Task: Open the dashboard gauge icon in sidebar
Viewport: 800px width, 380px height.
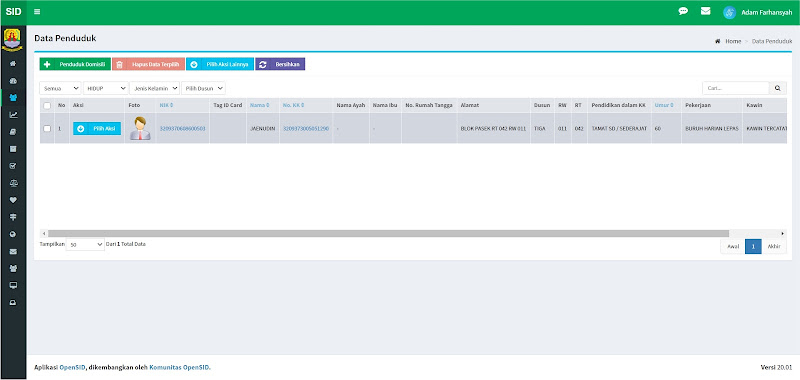Action: click(13, 81)
